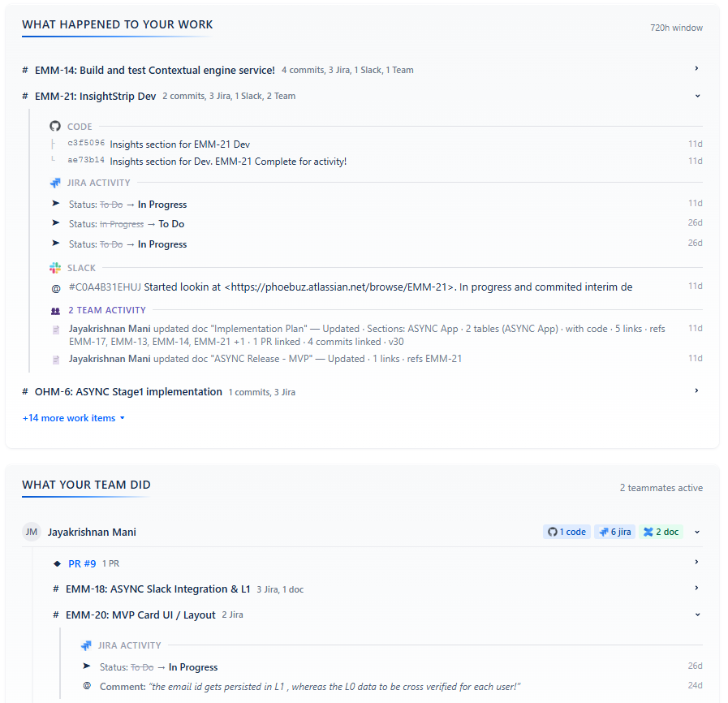Collapse the EMM-21 InsightStrip Dev section

tap(696, 95)
